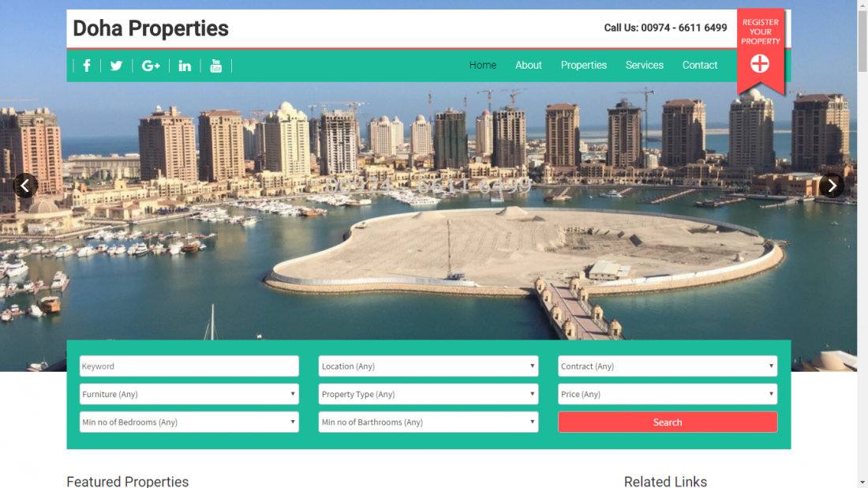
Task: Focus the Keyword search field
Action: 189,366
